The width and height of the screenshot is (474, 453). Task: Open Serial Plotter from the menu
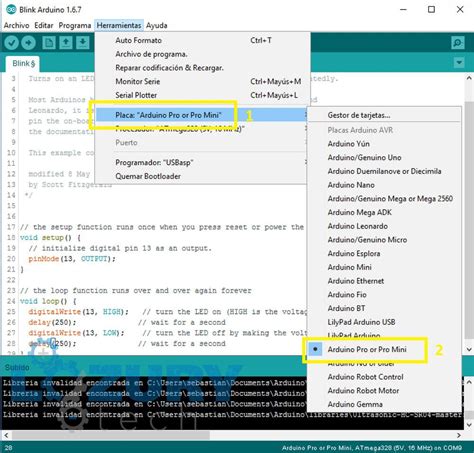[202, 95]
